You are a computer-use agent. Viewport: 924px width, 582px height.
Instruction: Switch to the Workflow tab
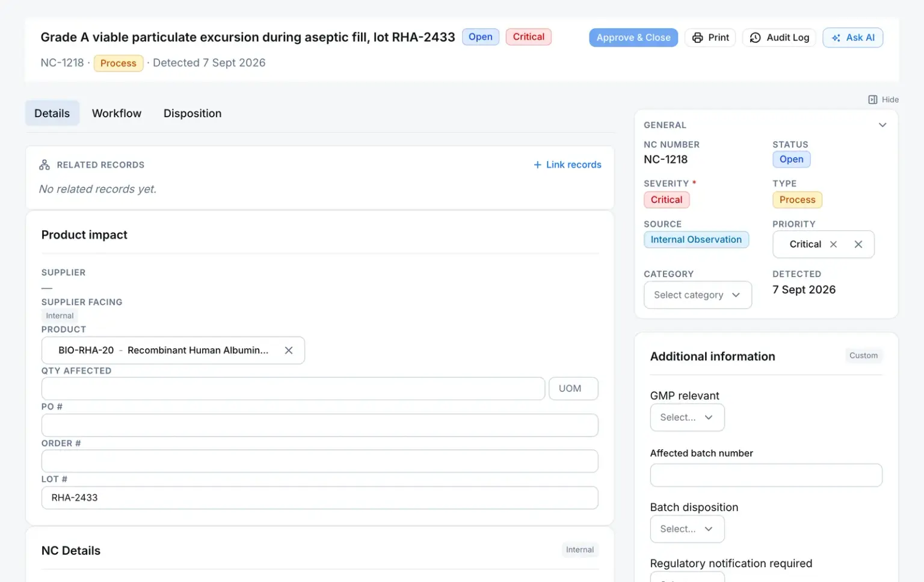117,113
